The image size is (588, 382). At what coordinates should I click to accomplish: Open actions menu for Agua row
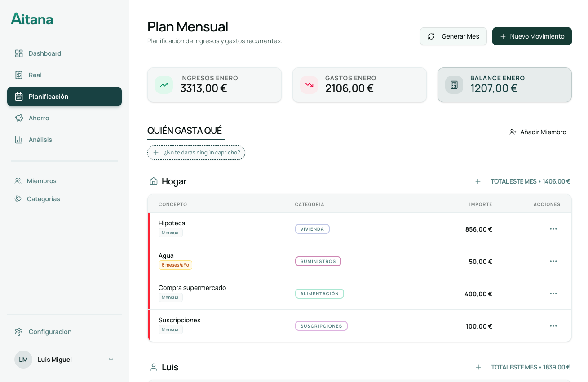(553, 261)
